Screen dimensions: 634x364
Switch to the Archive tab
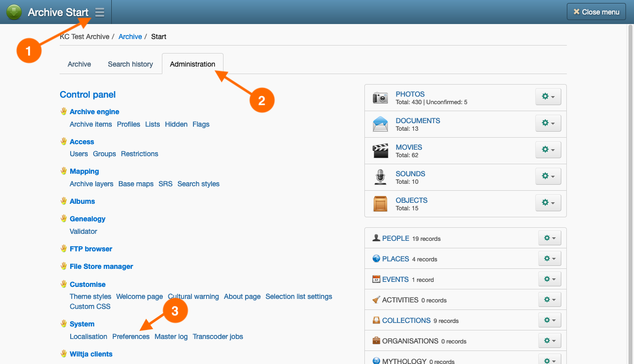coord(79,64)
